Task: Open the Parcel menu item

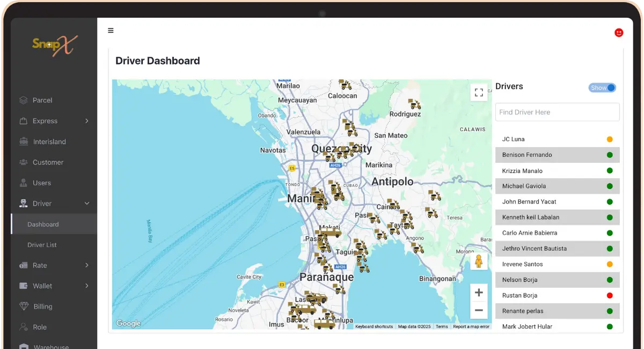Action: pyautogui.click(x=42, y=100)
